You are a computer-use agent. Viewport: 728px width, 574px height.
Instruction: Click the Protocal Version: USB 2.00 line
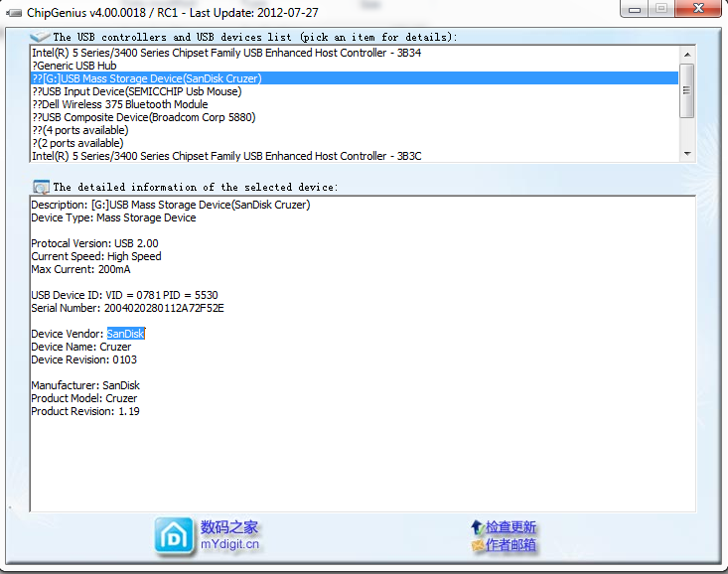94,243
